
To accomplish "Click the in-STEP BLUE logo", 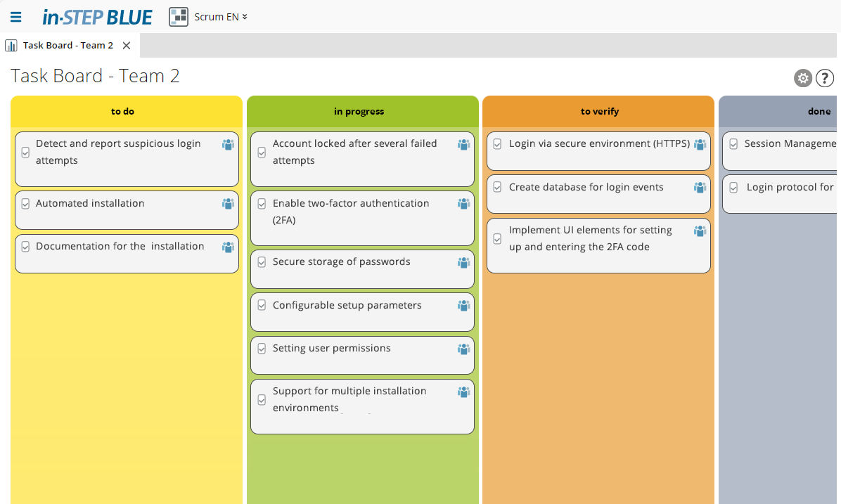I will pos(97,17).
